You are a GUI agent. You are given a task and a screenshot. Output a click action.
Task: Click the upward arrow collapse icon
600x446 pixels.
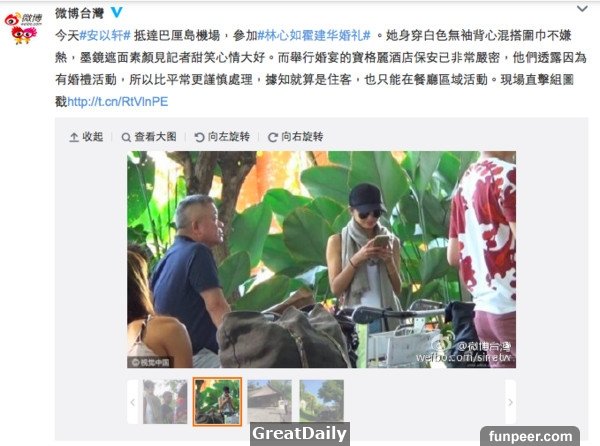pyautogui.click(x=74, y=137)
